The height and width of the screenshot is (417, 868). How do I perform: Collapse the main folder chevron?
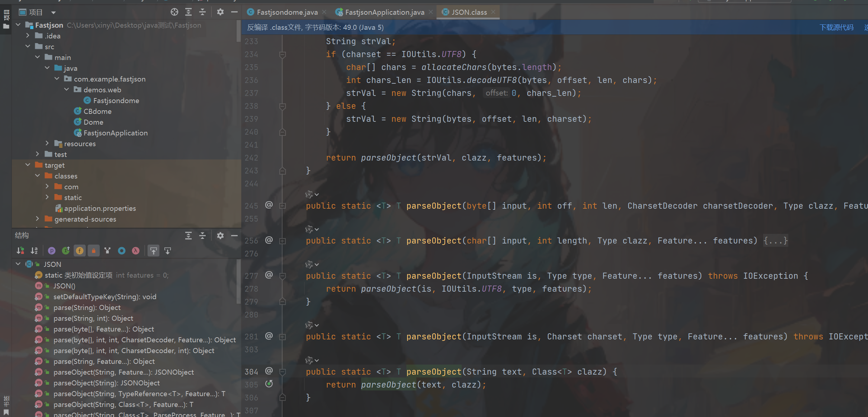click(x=38, y=57)
